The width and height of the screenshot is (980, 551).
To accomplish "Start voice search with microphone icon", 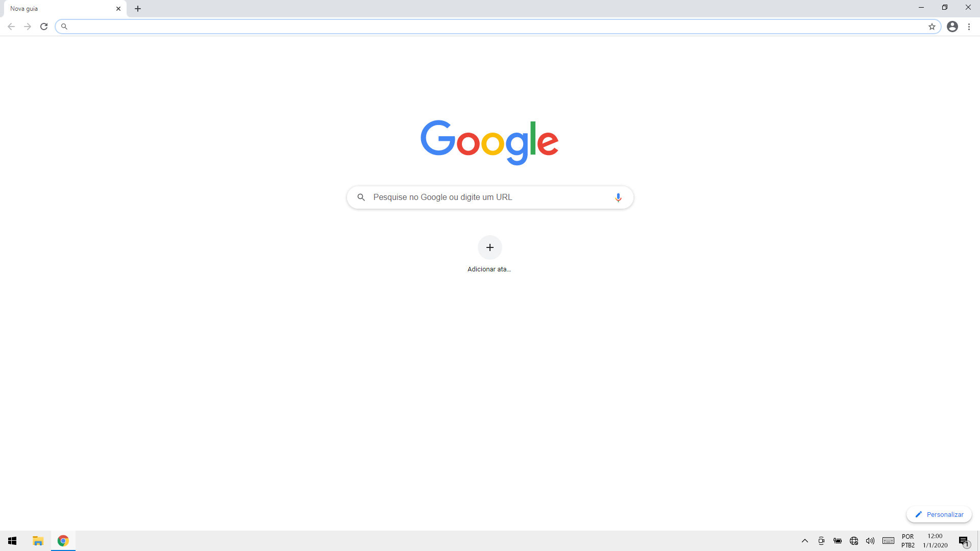I will coord(618,197).
